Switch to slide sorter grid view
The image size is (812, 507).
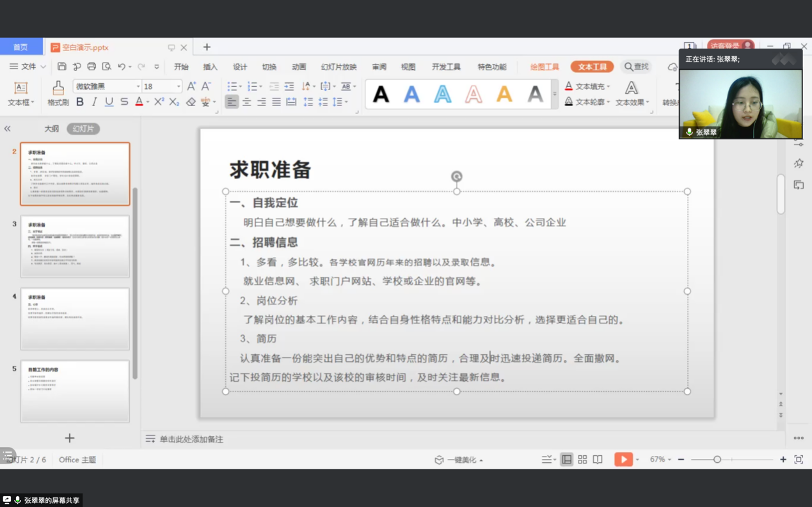click(582, 460)
